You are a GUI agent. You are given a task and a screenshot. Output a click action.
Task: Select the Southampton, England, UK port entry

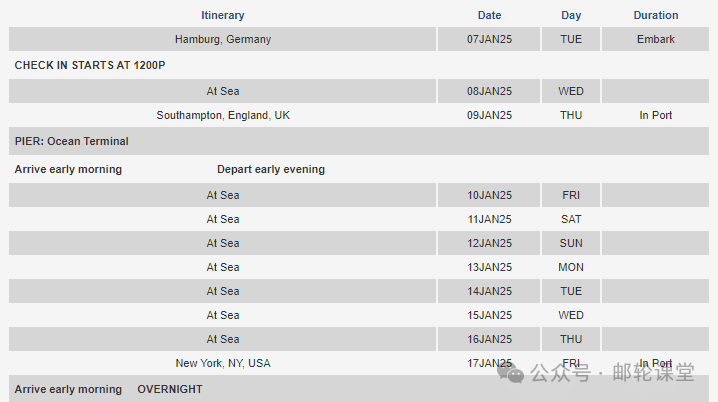222,115
